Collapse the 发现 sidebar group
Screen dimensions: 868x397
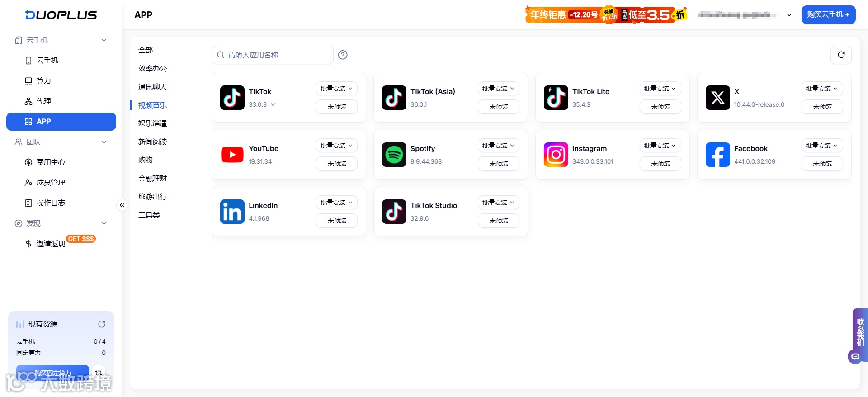pos(104,223)
